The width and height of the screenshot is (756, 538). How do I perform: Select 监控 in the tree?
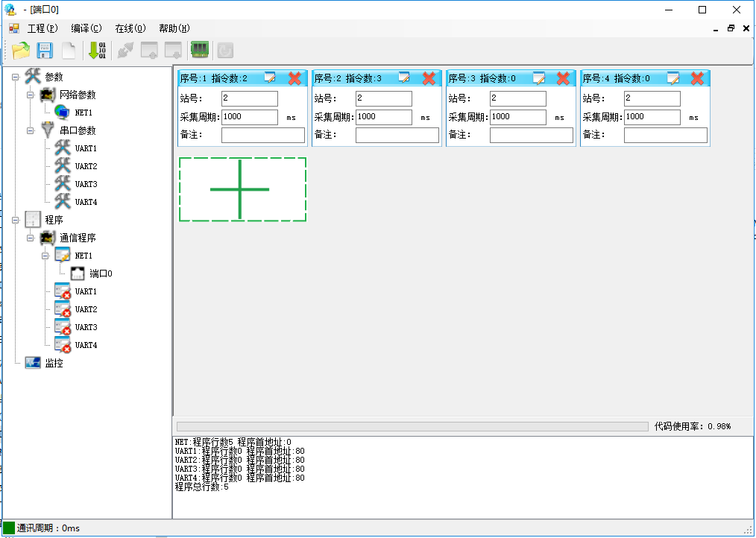(54, 363)
